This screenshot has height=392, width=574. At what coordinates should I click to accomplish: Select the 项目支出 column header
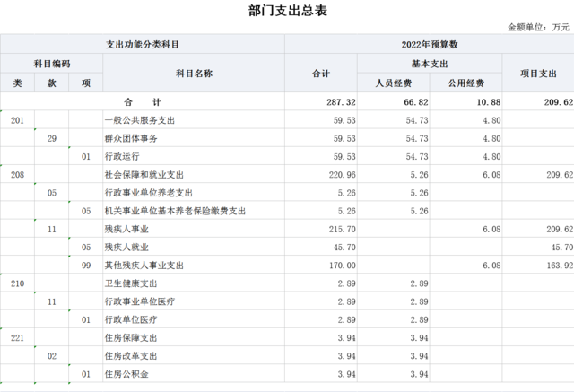[x=539, y=74]
